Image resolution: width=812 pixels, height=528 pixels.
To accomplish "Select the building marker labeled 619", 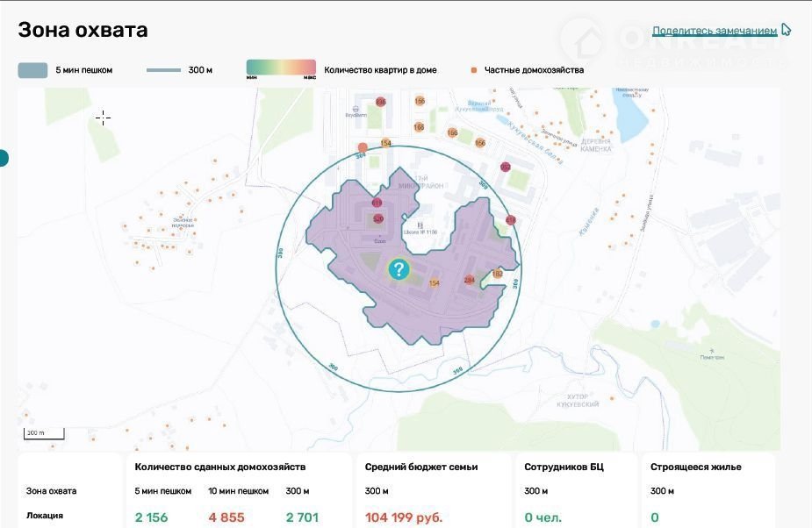I will 377,203.
